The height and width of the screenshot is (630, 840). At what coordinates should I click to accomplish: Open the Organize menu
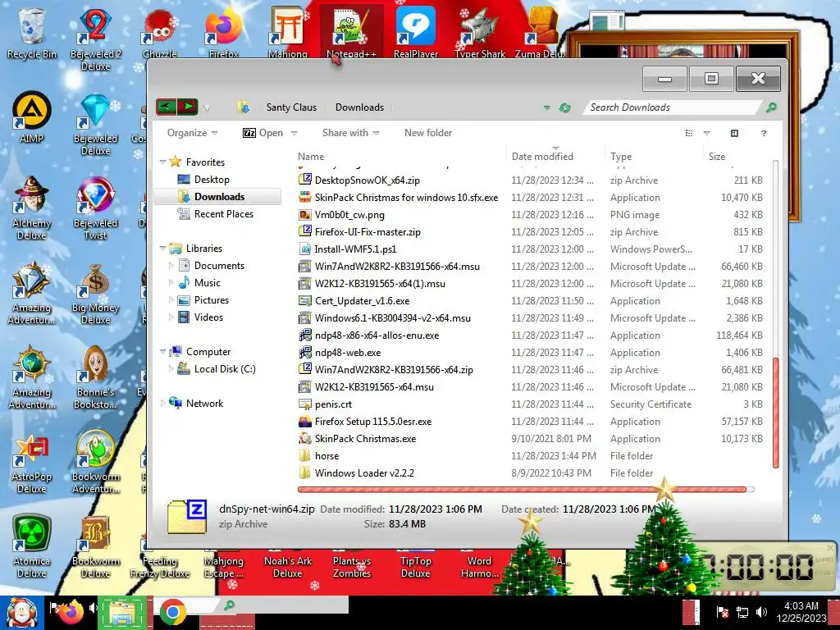coord(192,133)
